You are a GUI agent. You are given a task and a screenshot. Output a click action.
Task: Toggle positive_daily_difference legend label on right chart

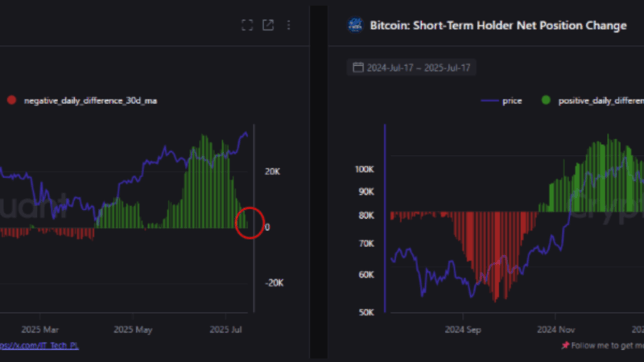point(601,101)
